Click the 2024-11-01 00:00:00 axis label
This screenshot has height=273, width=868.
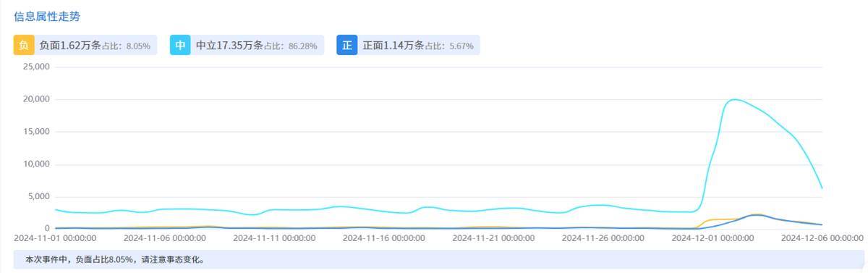pos(56,237)
